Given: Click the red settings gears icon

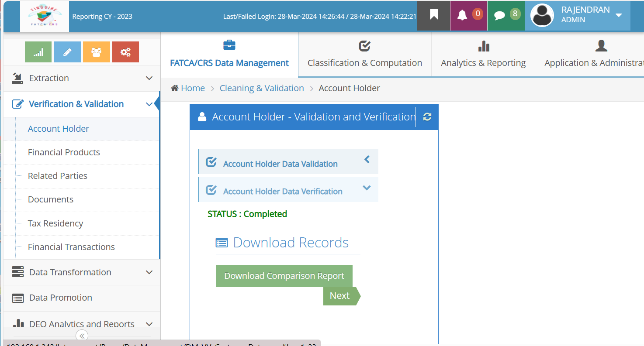Looking at the screenshot, I should pos(125,52).
